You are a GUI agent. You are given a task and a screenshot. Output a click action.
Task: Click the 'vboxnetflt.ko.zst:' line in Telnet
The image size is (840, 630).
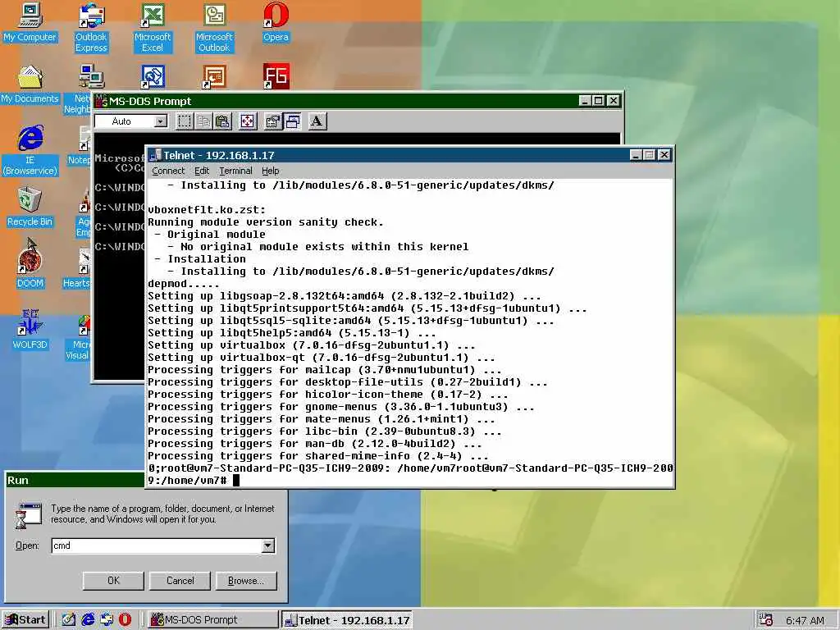(x=207, y=210)
